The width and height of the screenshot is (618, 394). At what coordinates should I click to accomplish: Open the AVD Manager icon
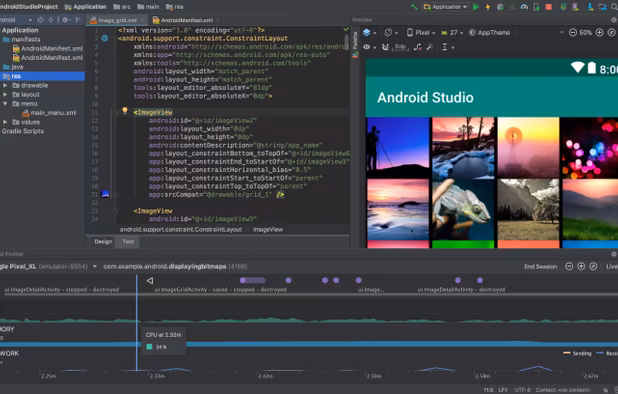pyautogui.click(x=576, y=7)
